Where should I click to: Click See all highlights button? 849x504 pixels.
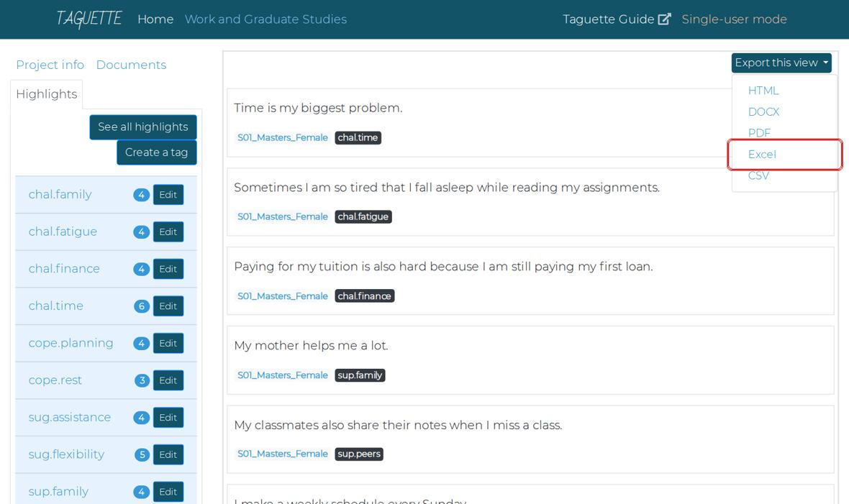click(x=143, y=127)
